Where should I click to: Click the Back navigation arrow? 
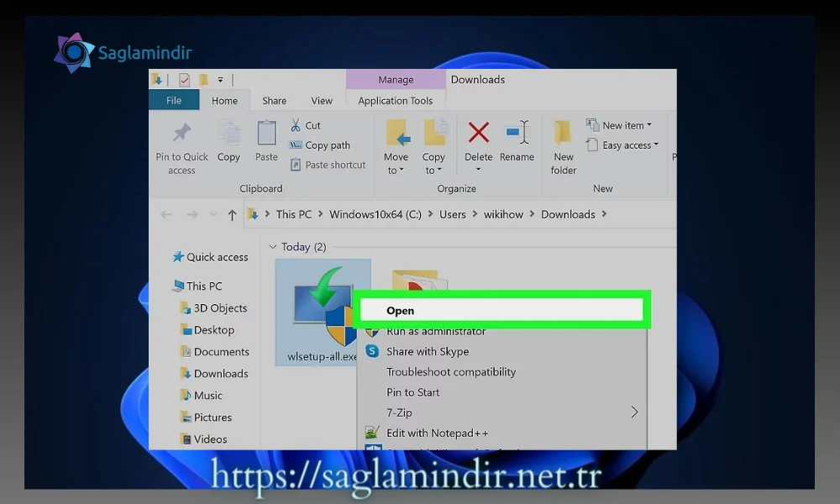(x=166, y=215)
